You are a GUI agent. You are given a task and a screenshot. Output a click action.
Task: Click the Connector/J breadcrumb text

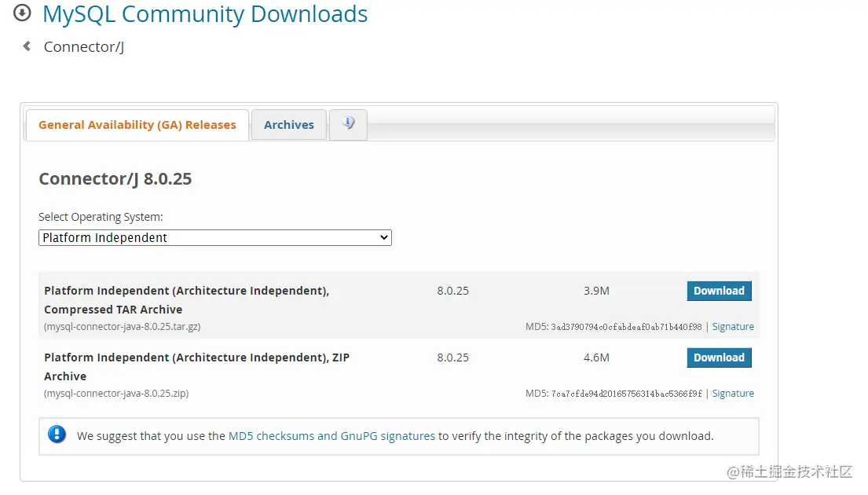(83, 47)
